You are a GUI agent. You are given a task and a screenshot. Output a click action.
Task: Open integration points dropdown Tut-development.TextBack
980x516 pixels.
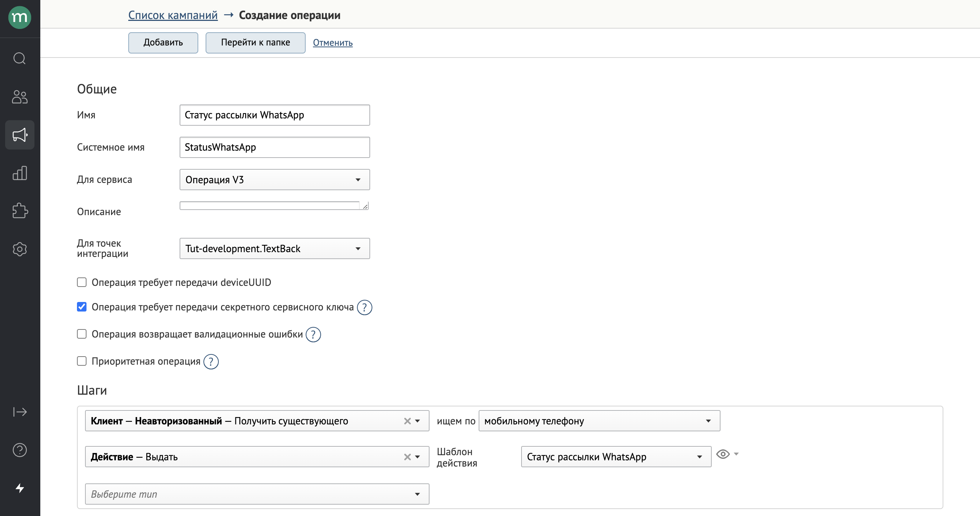pyautogui.click(x=275, y=248)
